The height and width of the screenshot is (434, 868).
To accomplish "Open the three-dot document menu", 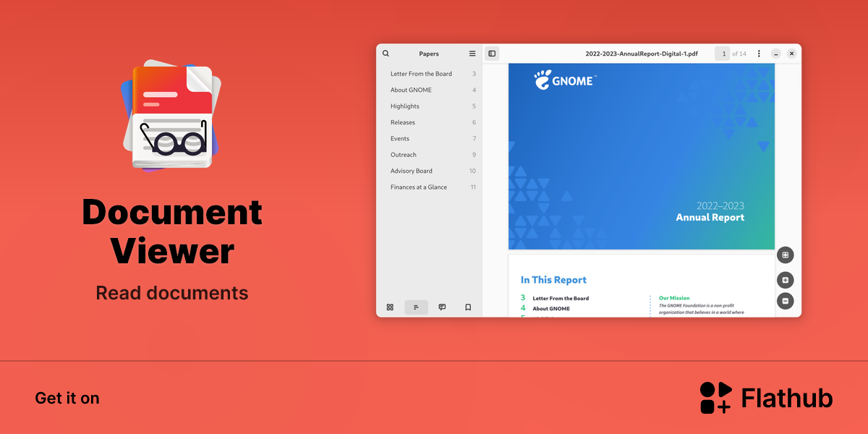I will tap(759, 54).
